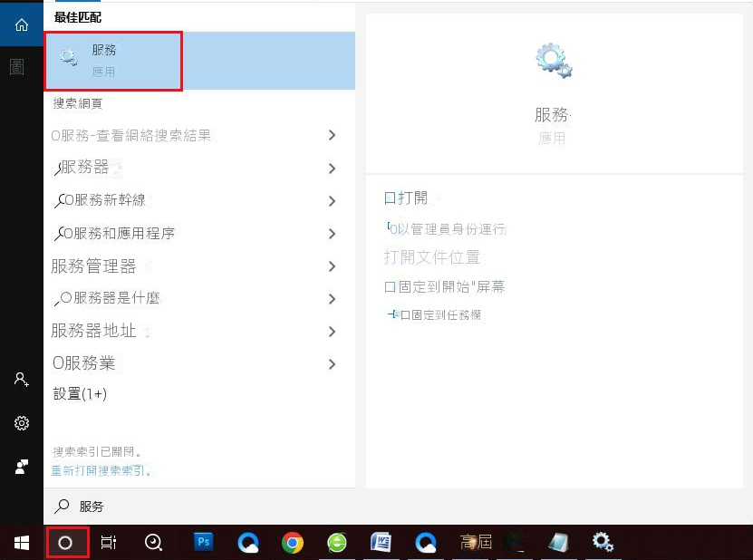This screenshot has height=560, width=753.
Task: Expand the 服務器是什麼 suggestion arrow
Action: [x=332, y=299]
